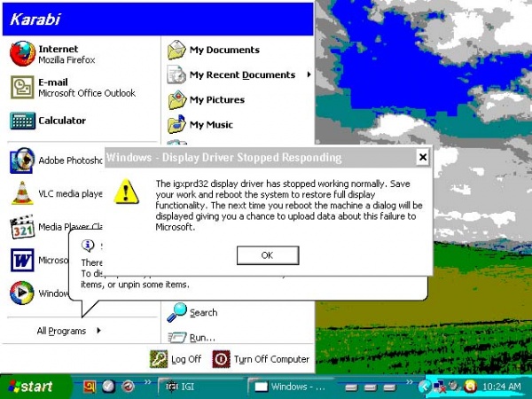Open the My Pictures folder
The image size is (532, 399).
tap(207, 99)
